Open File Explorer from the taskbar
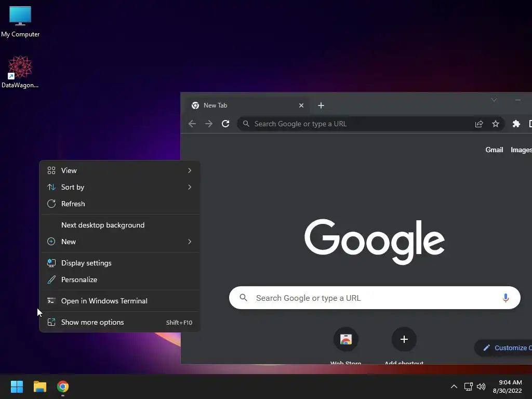Viewport: 532px width, 399px height. click(39, 387)
